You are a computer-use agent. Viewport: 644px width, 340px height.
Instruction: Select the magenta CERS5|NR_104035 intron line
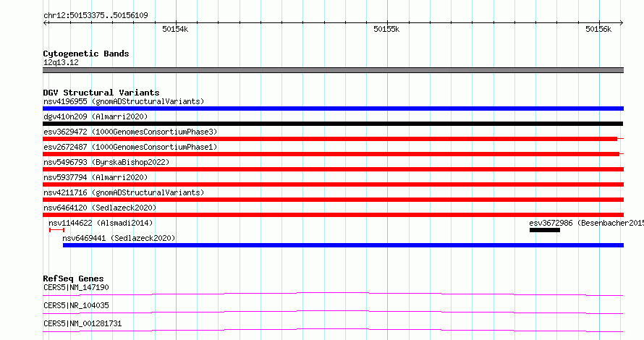pyautogui.click(x=333, y=312)
